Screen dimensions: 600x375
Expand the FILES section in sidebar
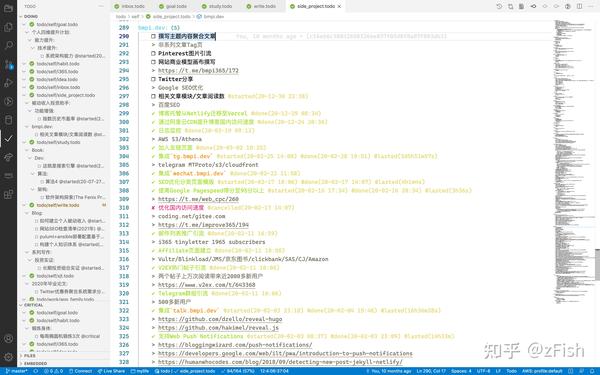click(x=29, y=355)
